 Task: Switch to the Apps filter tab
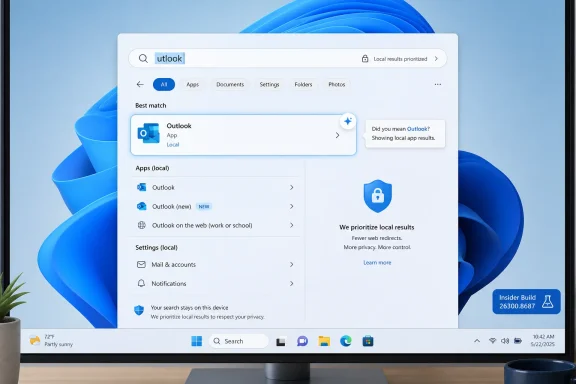coord(192,85)
